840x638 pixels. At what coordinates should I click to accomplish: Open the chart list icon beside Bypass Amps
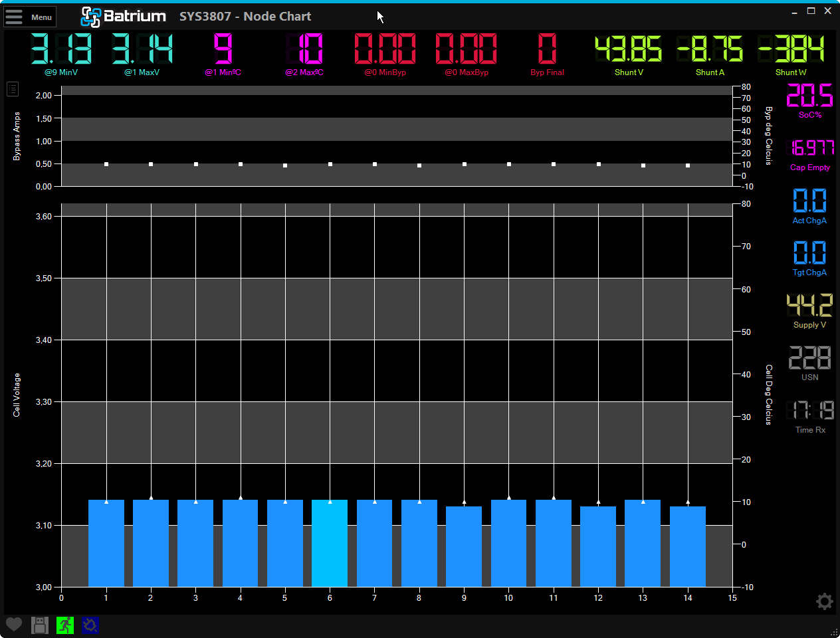(x=13, y=89)
